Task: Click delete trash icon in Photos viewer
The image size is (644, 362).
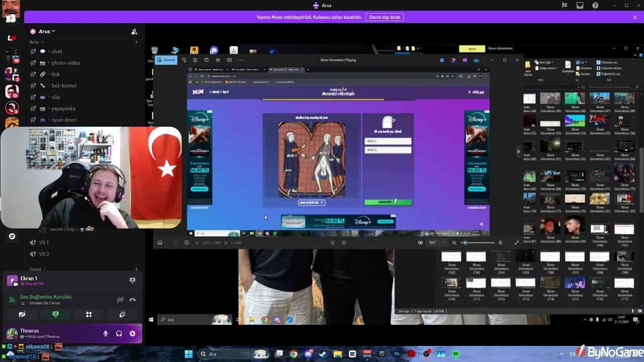Action: 195,60
